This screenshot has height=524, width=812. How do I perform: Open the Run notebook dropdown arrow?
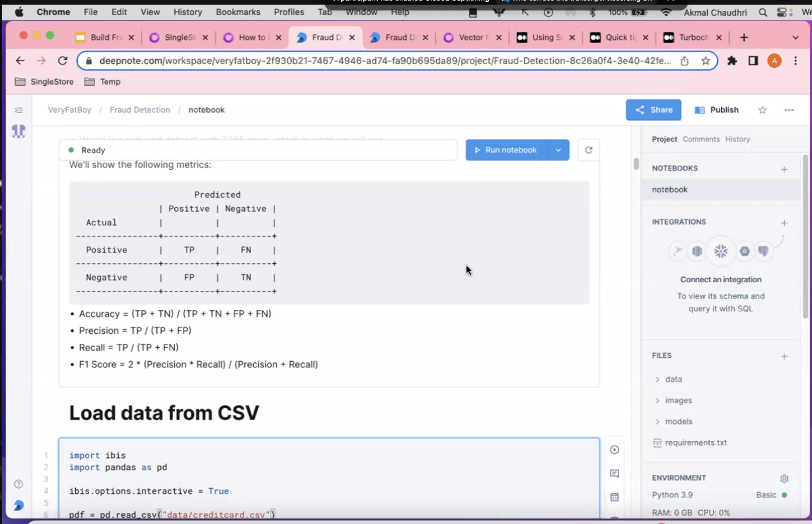point(558,150)
